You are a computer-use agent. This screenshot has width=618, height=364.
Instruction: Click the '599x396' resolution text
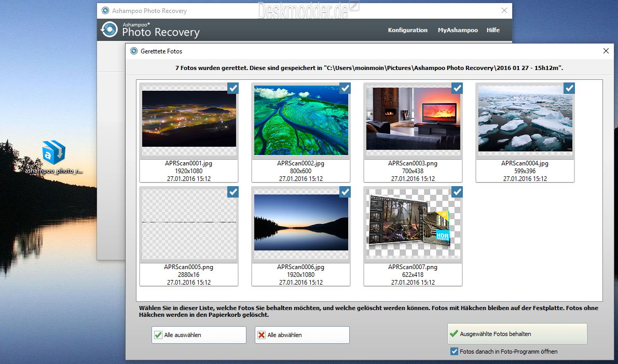pos(525,171)
